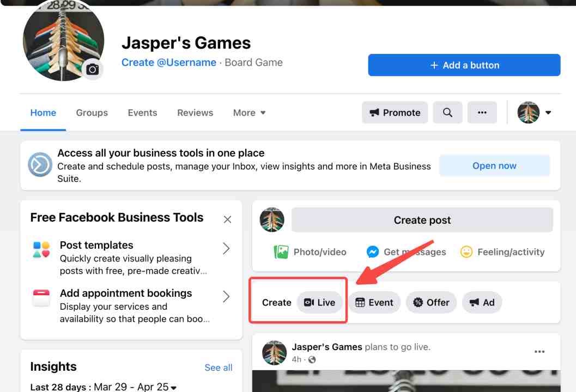Select the Add appointment bookings title

pos(126,293)
